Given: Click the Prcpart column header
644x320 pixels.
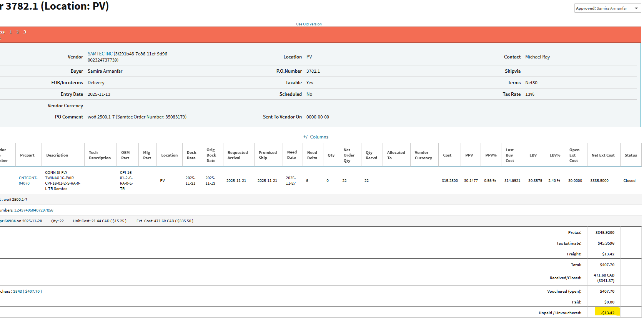Looking at the screenshot, I should tap(27, 155).
